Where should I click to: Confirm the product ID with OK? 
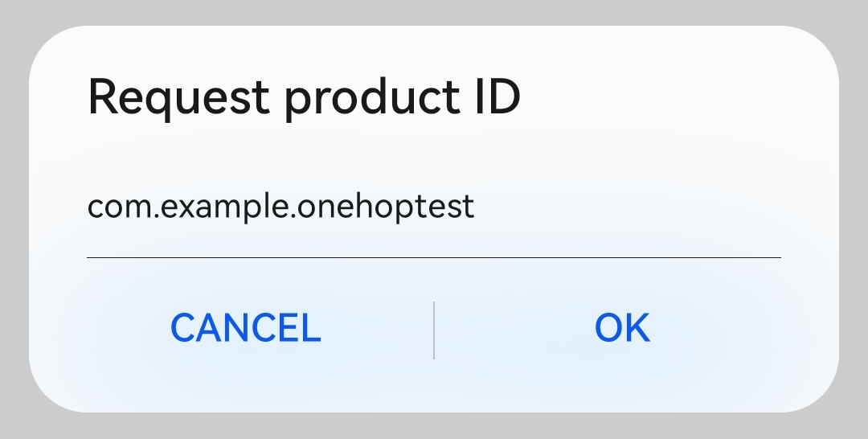[x=622, y=328]
